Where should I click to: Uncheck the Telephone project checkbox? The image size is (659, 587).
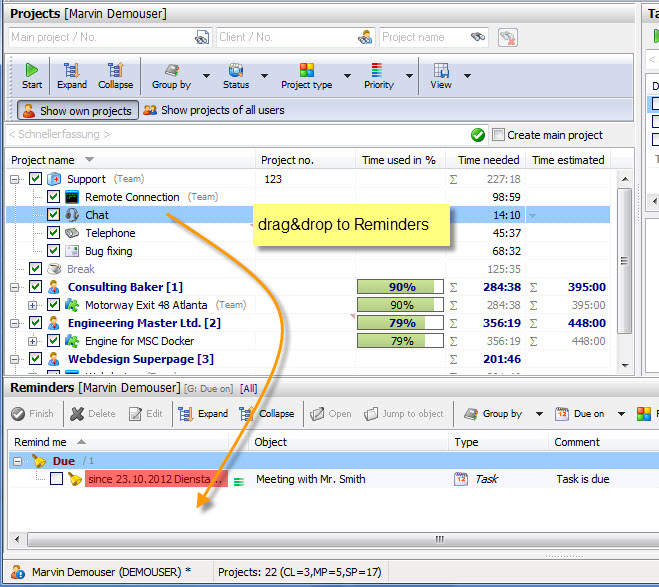[x=54, y=233]
